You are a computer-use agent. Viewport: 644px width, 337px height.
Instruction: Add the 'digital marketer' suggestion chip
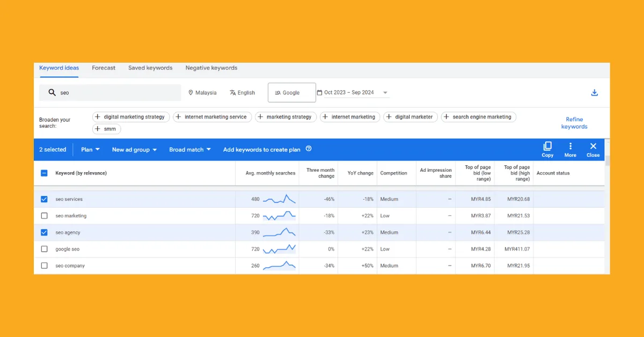point(411,117)
